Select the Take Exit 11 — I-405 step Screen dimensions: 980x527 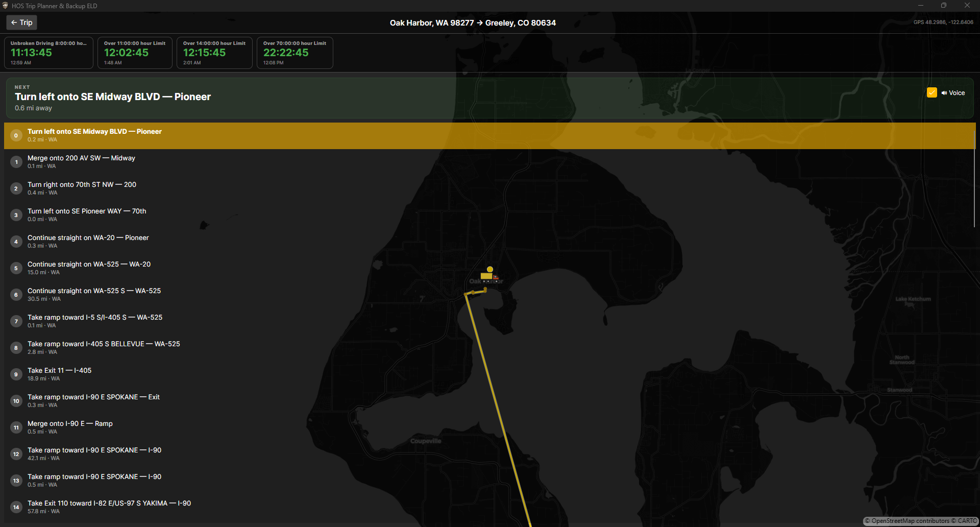pos(489,375)
